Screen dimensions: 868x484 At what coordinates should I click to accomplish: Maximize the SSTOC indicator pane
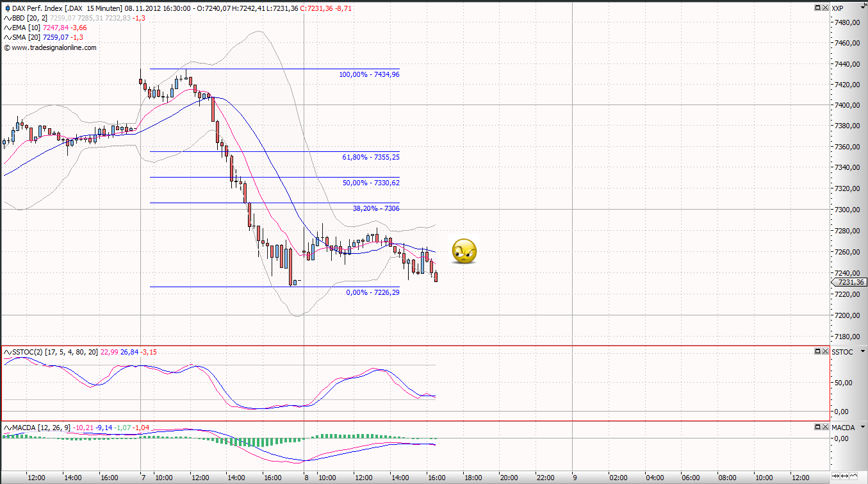coord(818,352)
